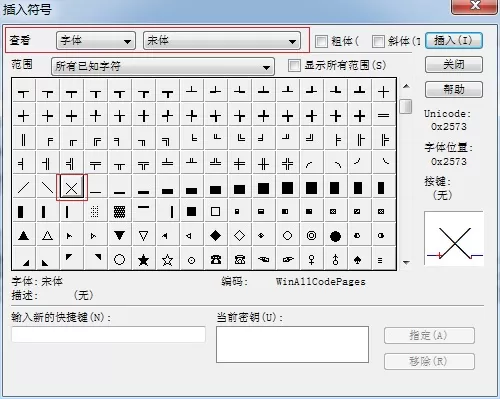Pick the black spade suit symbol

tap(358, 259)
